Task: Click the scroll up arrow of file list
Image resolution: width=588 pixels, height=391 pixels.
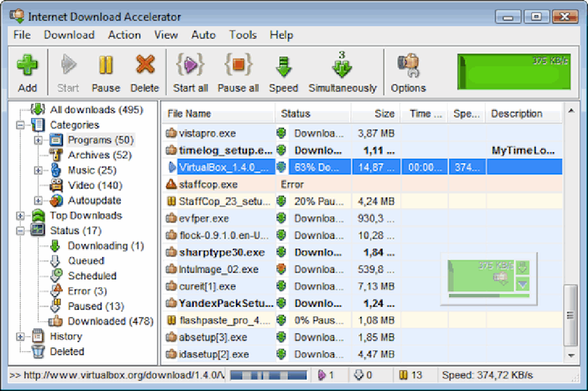Action: pos(571,111)
